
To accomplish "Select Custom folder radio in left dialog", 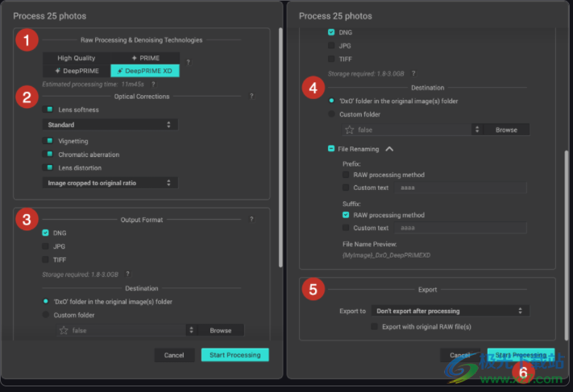I will [x=45, y=315].
